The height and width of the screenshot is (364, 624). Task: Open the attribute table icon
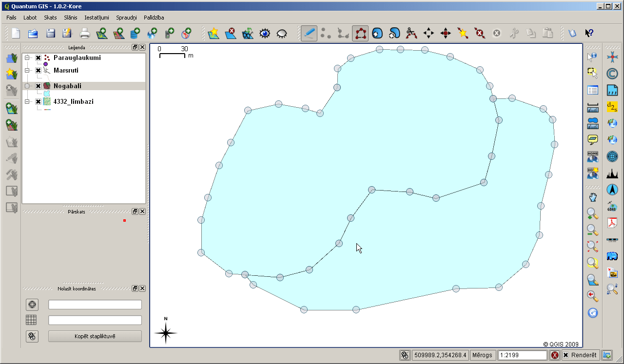(x=592, y=90)
